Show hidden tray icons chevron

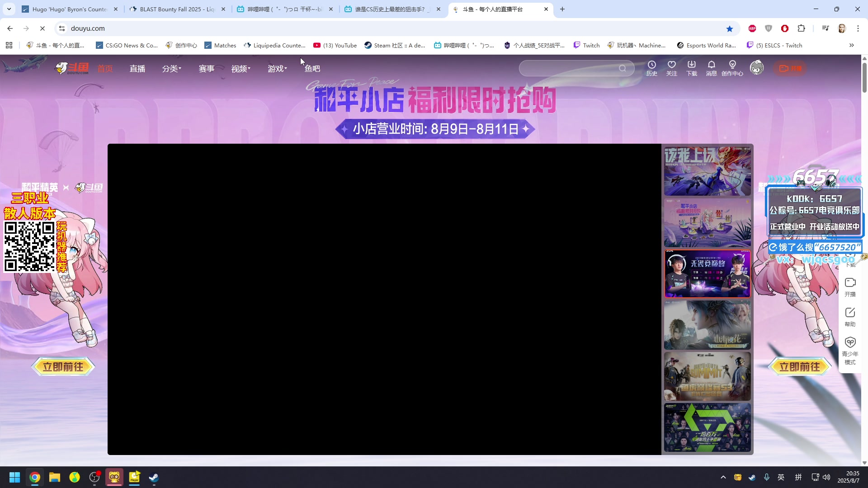(723, 477)
